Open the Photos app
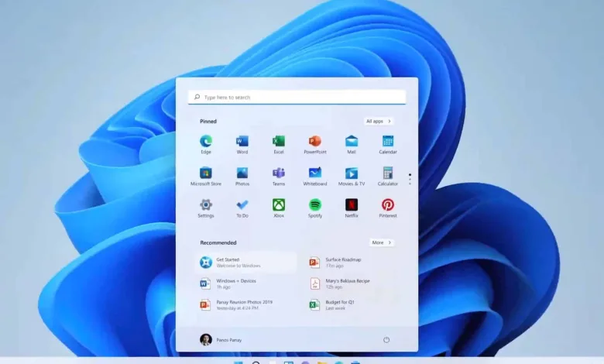The height and width of the screenshot is (364, 604). (x=242, y=173)
